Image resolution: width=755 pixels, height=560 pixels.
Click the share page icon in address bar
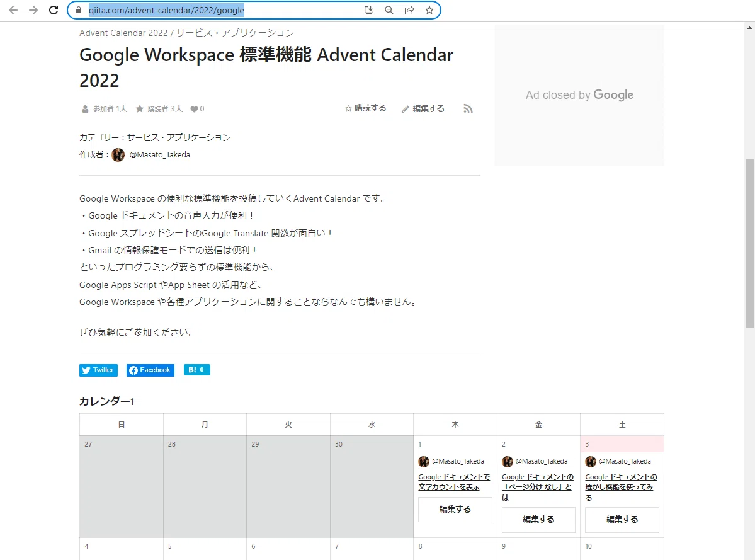pos(409,10)
